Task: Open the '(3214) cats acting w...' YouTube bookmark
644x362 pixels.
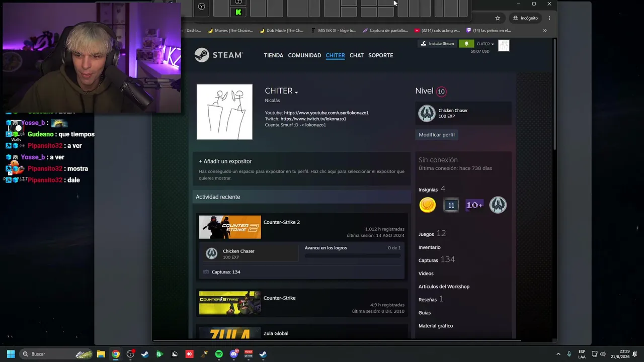Action: [437, 30]
